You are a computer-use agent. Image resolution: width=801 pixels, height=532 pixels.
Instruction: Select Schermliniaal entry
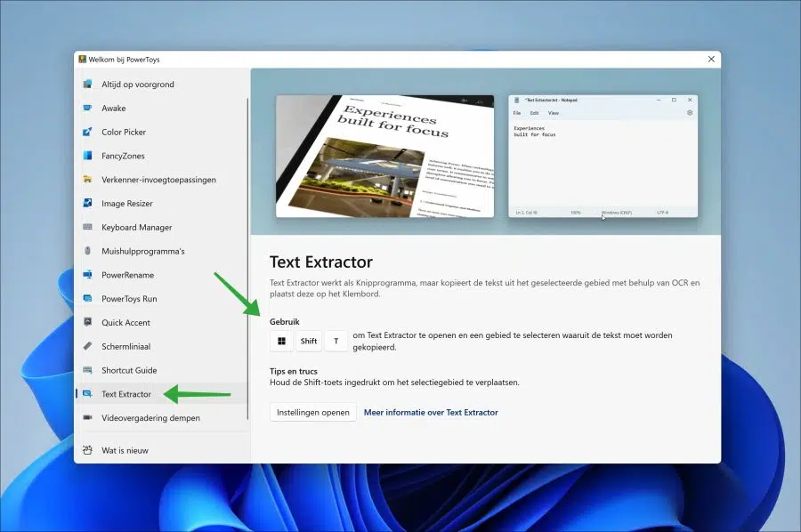161,346
